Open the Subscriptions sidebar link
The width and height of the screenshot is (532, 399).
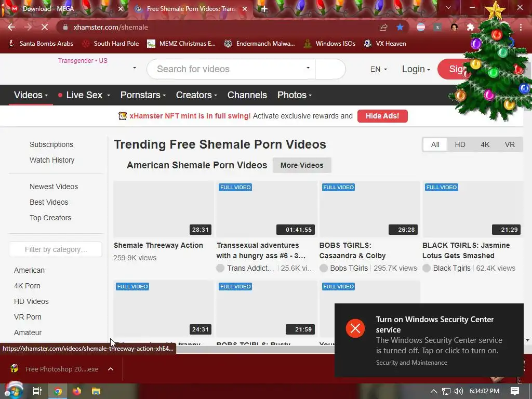tap(51, 144)
